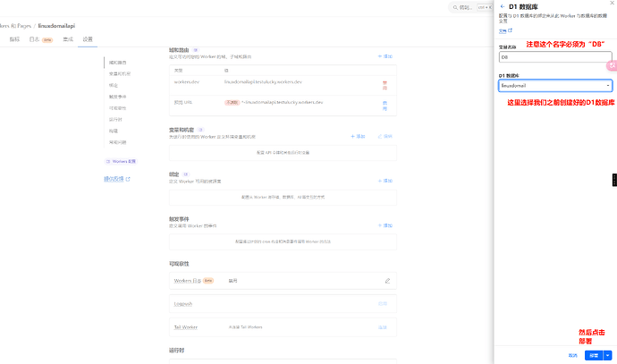Open the documentation link in D1 panel
The width and height of the screenshot is (617, 364).
coord(503,31)
